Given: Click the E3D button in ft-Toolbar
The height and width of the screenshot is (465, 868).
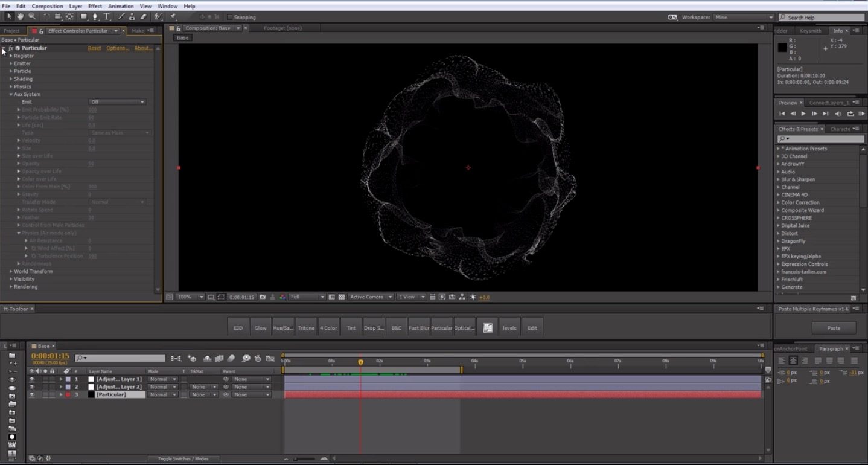Looking at the screenshot, I should tap(238, 327).
